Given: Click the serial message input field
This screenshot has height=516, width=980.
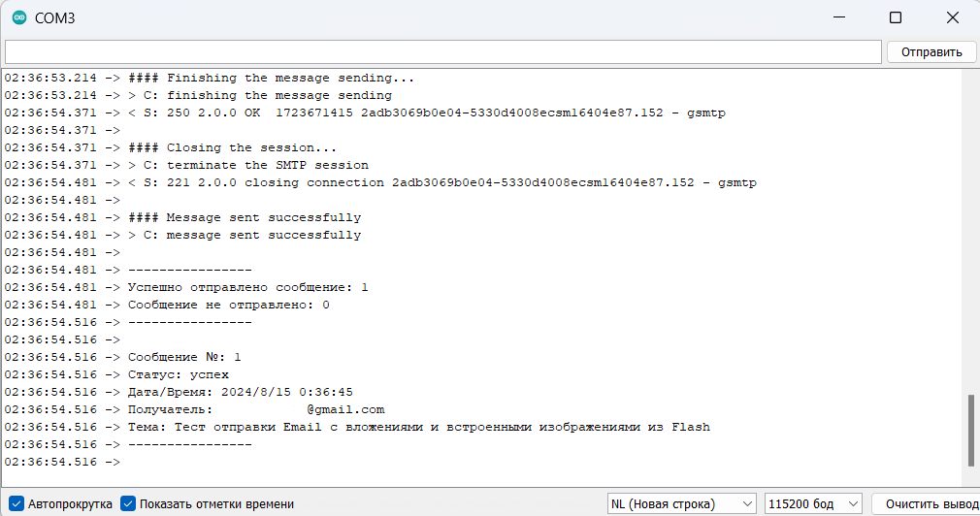Looking at the screenshot, I should tap(443, 51).
